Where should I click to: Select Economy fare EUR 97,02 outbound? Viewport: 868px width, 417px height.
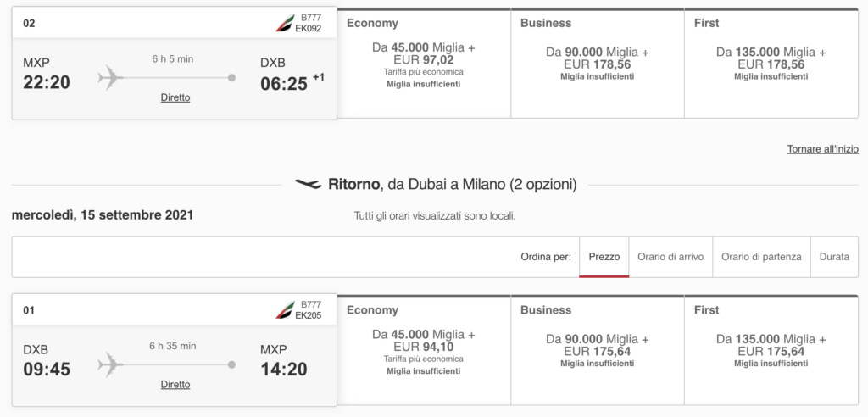[424, 63]
